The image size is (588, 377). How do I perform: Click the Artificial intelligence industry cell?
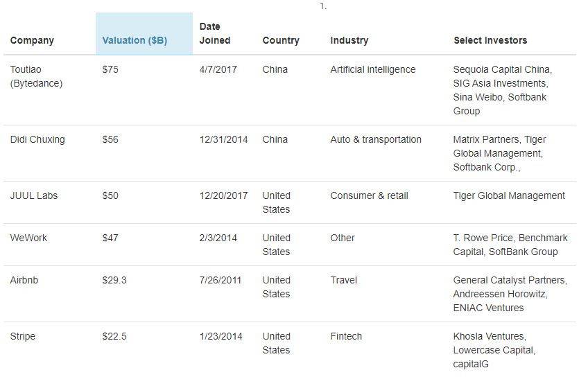(373, 70)
